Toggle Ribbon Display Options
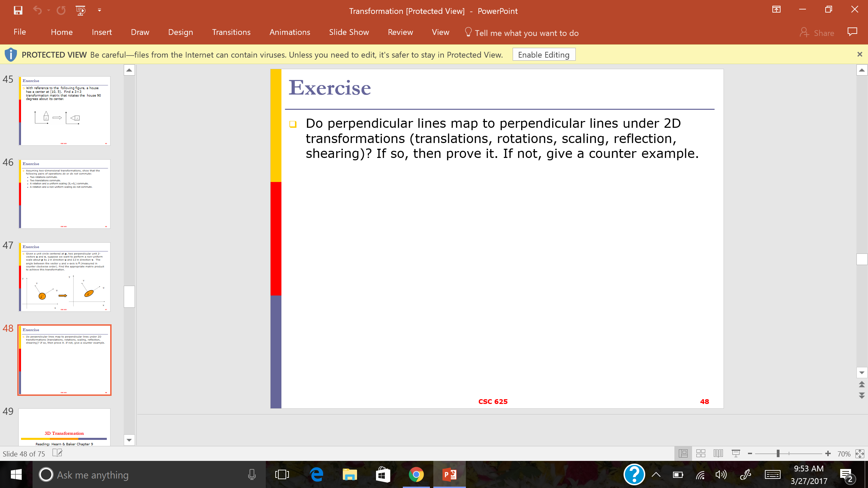Image resolution: width=868 pixels, height=488 pixels. pos(776,10)
